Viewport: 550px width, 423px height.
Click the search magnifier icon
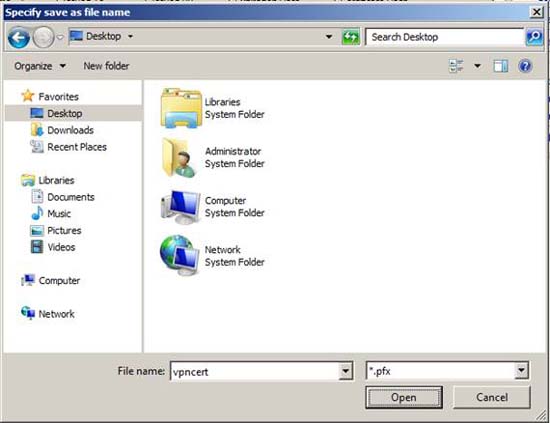pyautogui.click(x=534, y=37)
